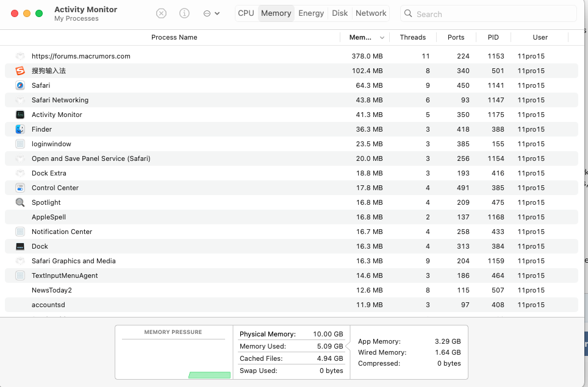Click the Control Center process icon
Image resolution: width=588 pixels, height=387 pixels.
tap(20, 188)
